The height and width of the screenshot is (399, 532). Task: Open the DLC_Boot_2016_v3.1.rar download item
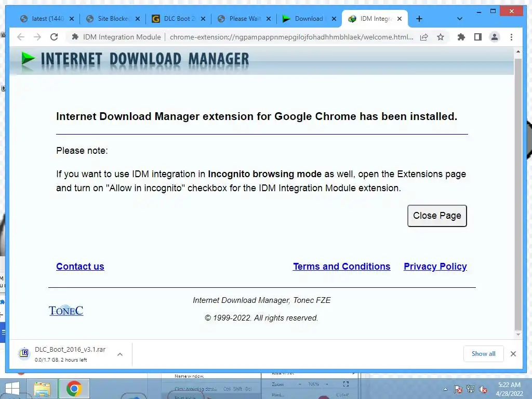[x=70, y=354]
